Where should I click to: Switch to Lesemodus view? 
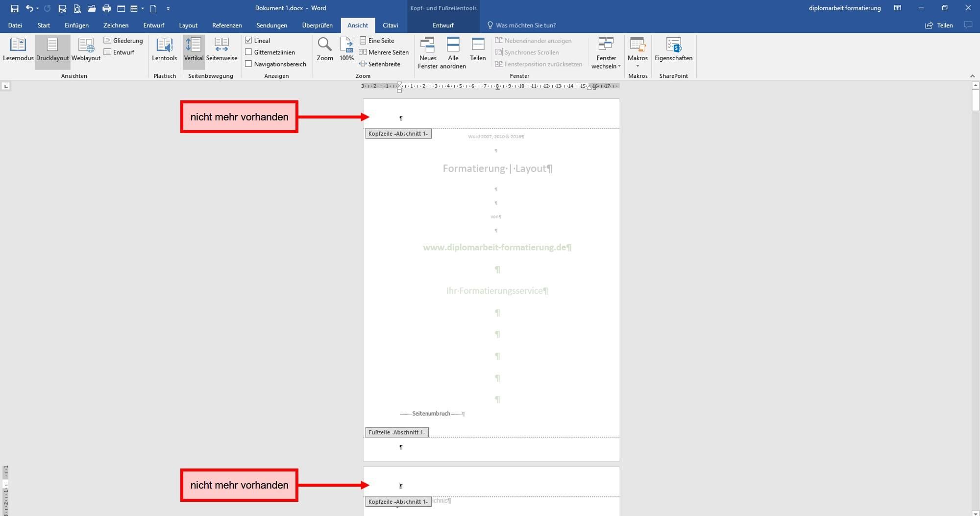[x=18, y=50]
